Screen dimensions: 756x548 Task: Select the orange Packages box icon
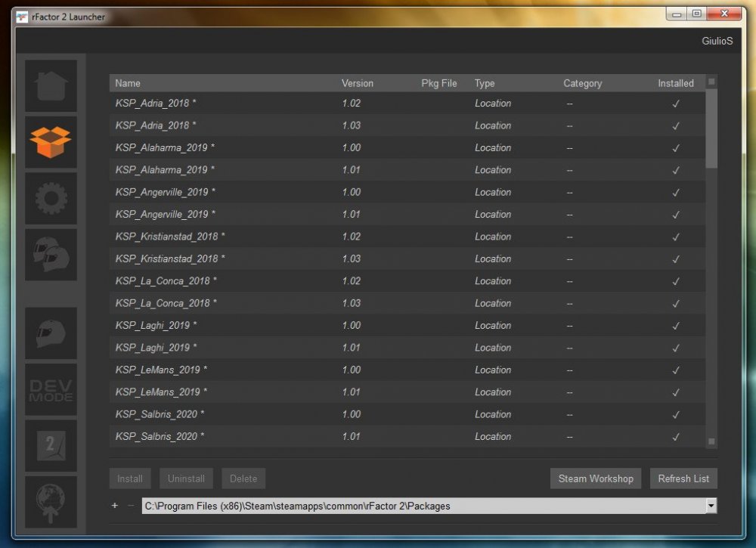coord(51,142)
